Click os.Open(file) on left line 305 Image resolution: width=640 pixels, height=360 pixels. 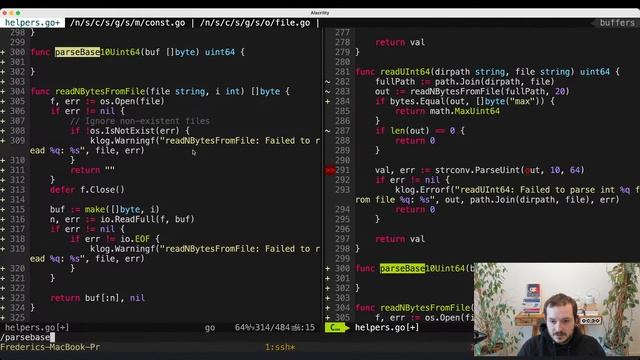[x=132, y=101]
